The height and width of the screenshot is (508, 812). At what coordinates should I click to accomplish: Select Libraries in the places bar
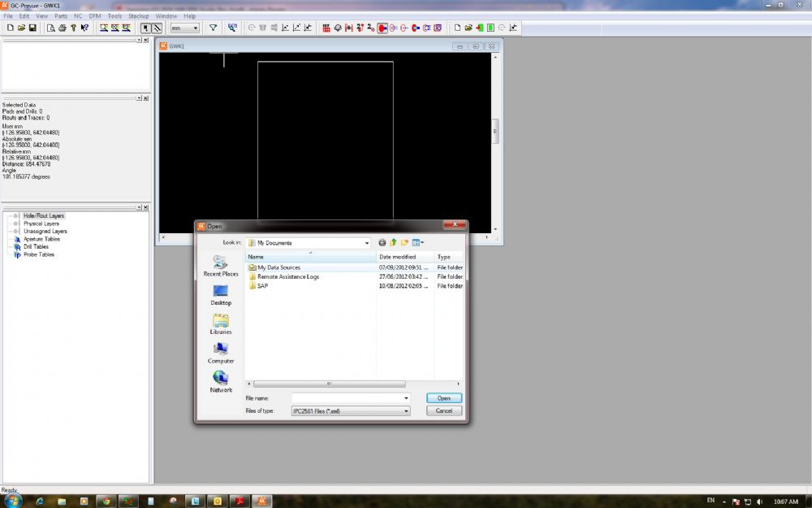(x=221, y=323)
